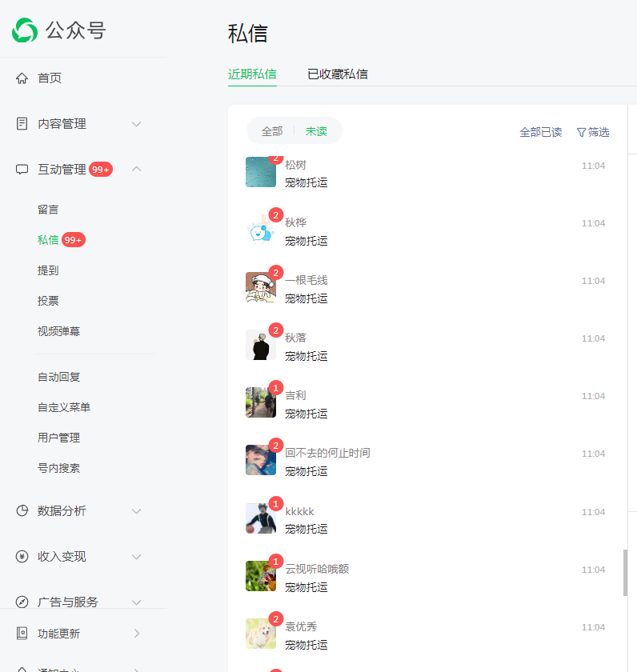The image size is (637, 672).
Task: Open 自动回复 in the sidebar
Action: (58, 377)
